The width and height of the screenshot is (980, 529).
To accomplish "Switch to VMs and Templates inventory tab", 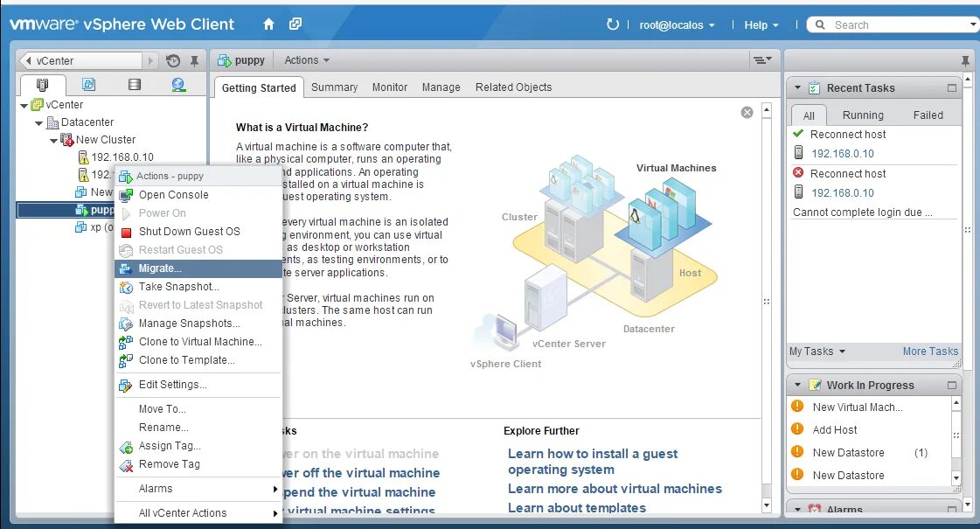I will click(89, 85).
